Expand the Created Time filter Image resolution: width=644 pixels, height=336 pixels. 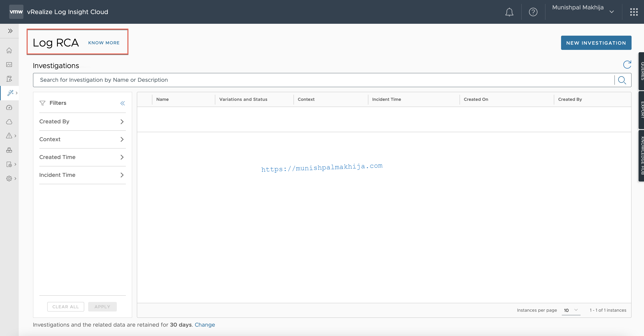(82, 157)
